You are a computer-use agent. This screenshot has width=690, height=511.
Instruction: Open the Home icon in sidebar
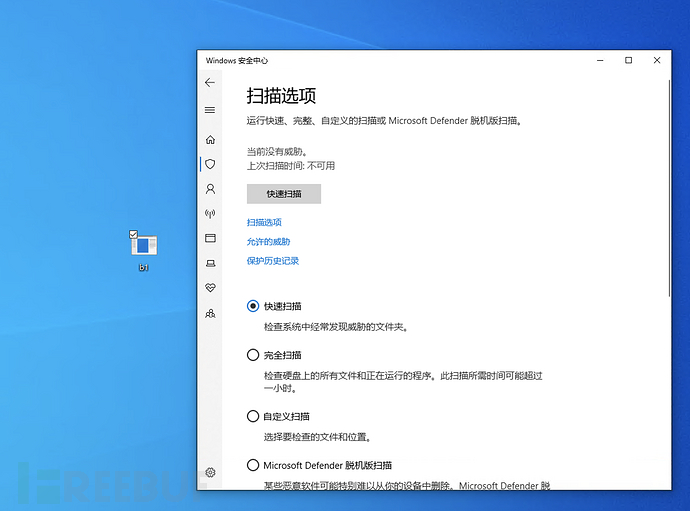tap(210, 140)
